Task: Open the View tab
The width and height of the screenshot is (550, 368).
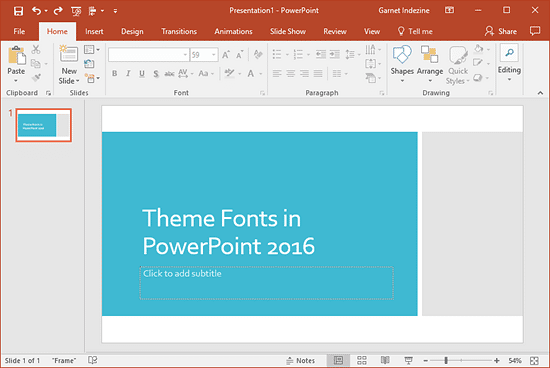Action: click(x=372, y=32)
